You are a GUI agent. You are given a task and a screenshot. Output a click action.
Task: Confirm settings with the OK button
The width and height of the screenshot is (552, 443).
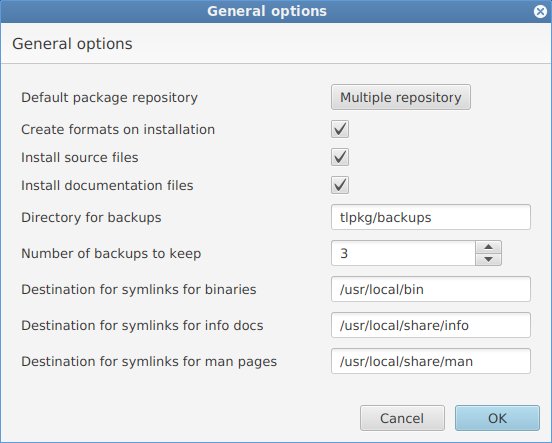(497, 418)
